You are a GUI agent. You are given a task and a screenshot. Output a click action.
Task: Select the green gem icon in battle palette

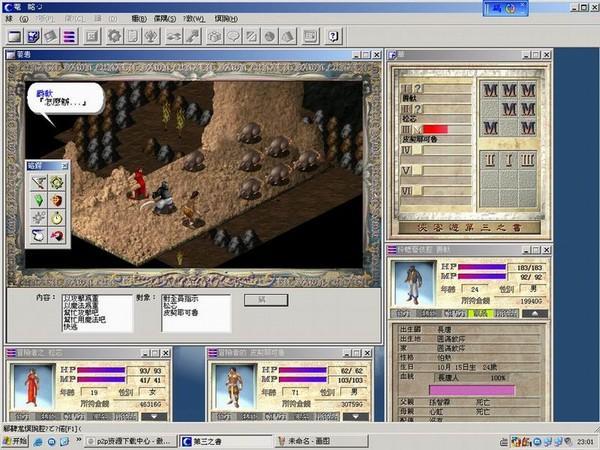(39, 200)
